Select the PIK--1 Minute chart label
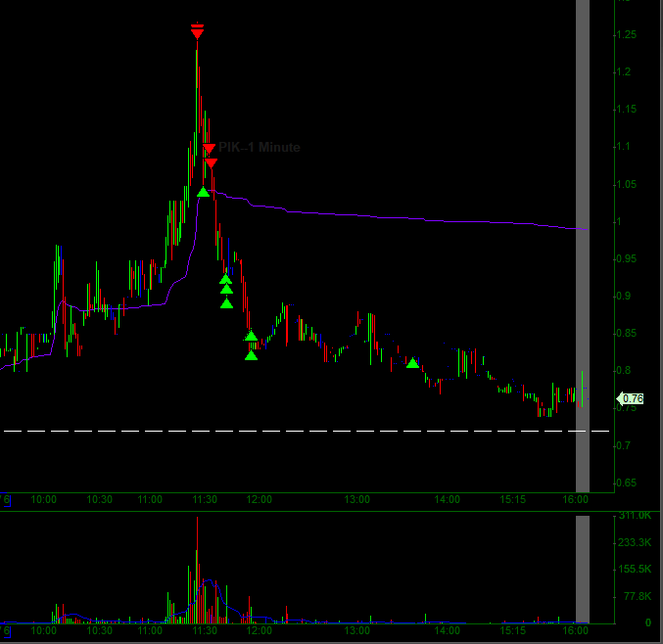This screenshot has height=644, width=663. 260,147
